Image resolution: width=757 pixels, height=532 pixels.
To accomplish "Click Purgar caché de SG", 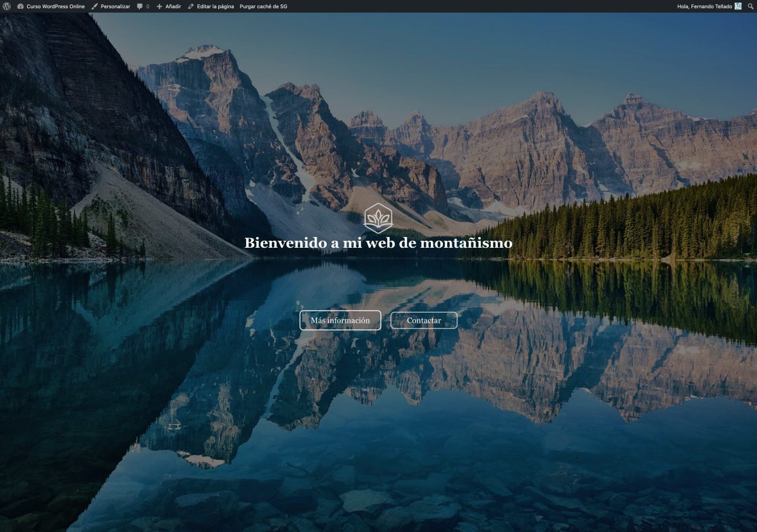I will (x=262, y=6).
